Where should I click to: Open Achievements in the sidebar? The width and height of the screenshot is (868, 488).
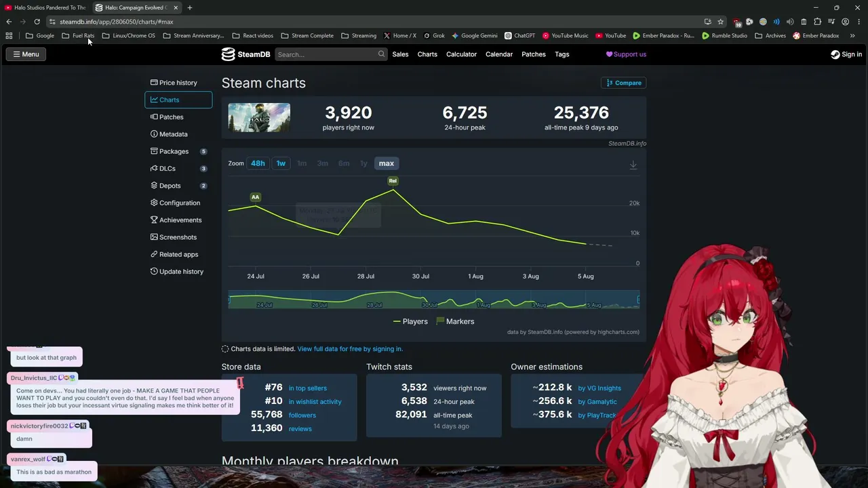pyautogui.click(x=178, y=220)
